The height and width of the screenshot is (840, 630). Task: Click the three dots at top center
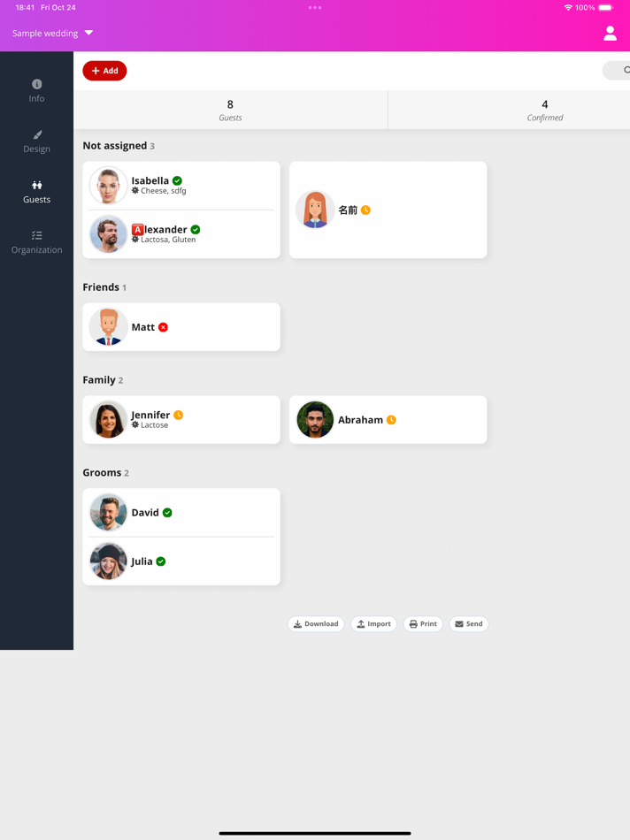pos(315,7)
